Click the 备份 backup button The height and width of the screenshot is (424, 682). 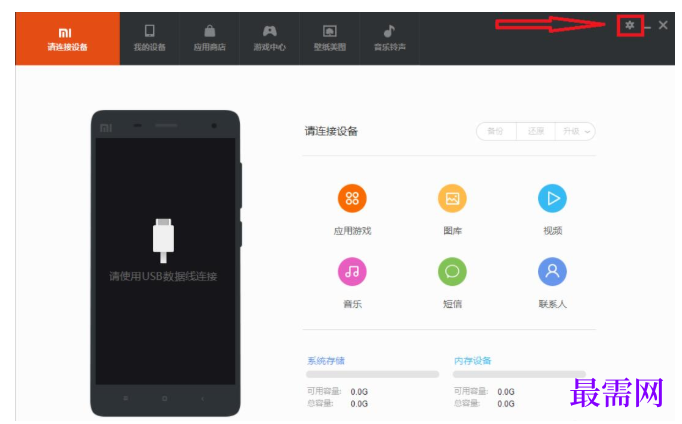[x=496, y=131]
